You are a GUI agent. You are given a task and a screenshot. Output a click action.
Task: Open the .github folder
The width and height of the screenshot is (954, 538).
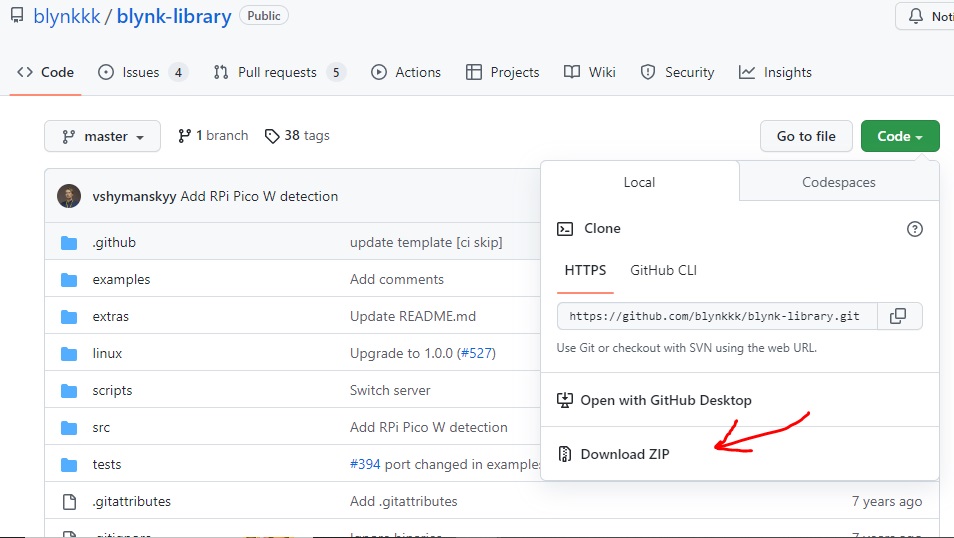tap(114, 242)
